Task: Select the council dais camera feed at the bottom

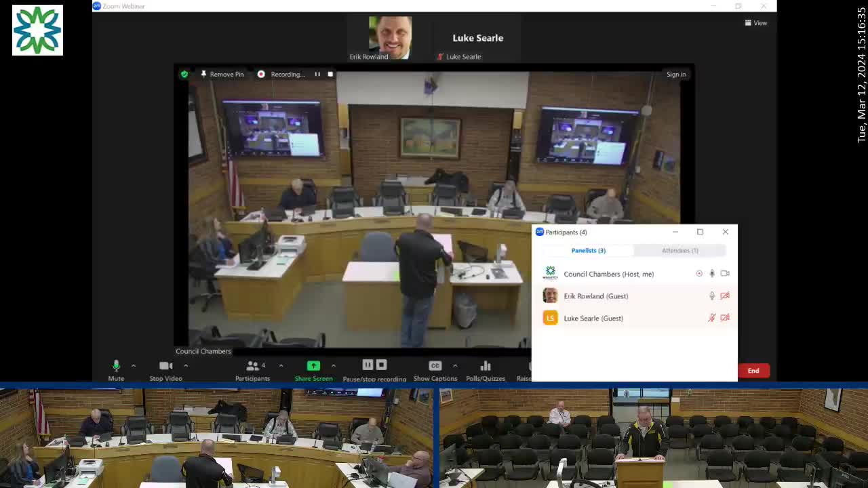Action: click(x=216, y=438)
